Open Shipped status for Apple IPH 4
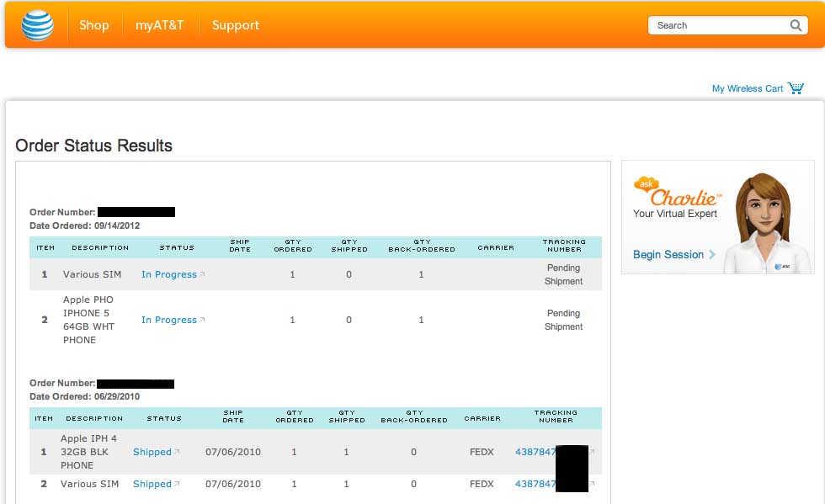This screenshot has height=504, width=825. [152, 452]
